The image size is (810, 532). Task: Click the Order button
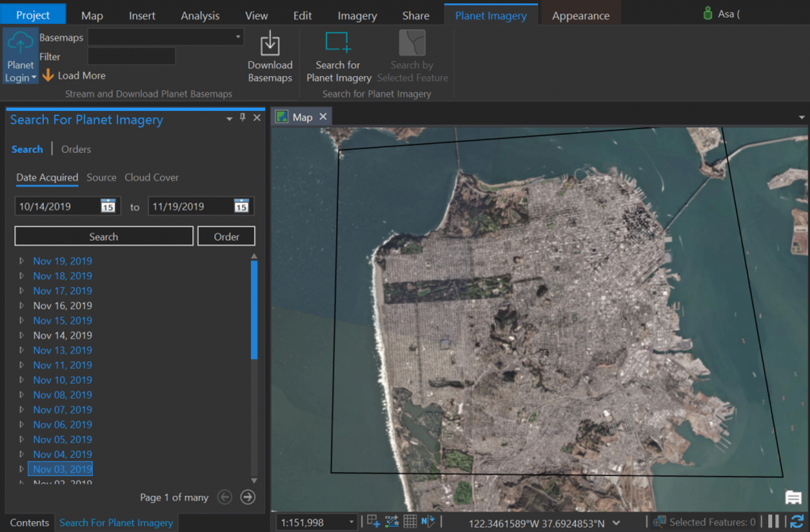(226, 236)
